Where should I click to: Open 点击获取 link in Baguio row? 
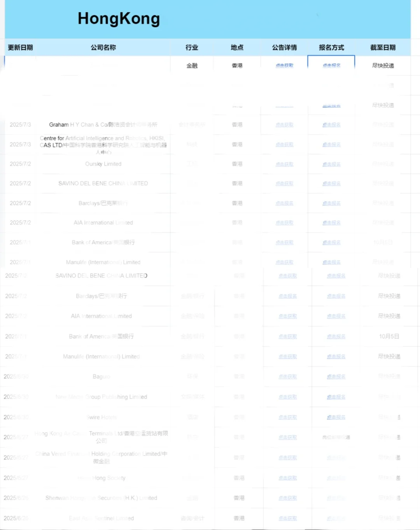click(288, 376)
